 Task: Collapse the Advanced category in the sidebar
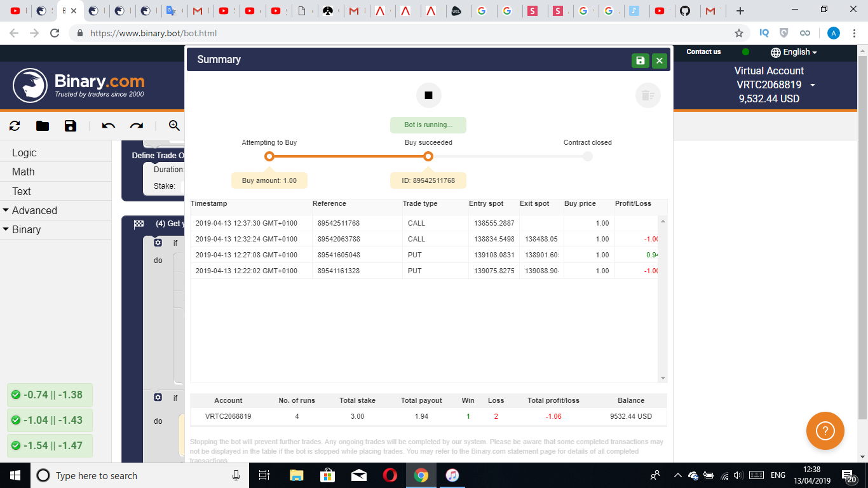click(34, 210)
